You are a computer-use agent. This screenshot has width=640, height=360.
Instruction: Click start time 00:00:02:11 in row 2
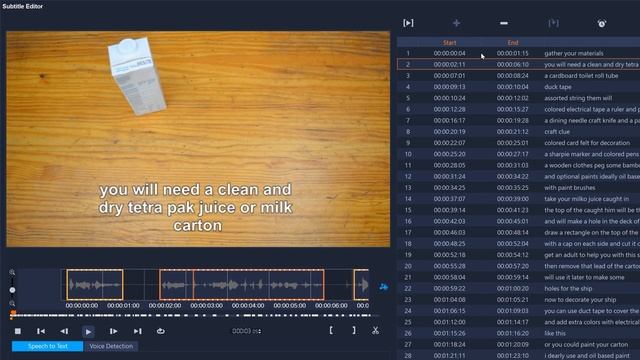click(x=449, y=64)
